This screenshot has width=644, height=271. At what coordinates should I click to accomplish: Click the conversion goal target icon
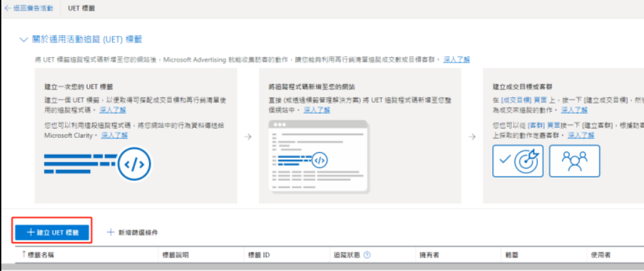click(518, 161)
